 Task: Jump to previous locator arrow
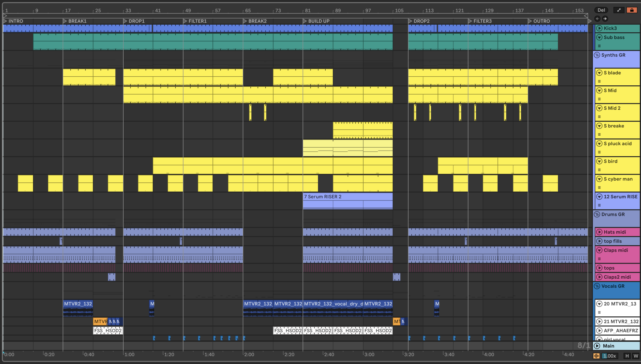point(597,19)
